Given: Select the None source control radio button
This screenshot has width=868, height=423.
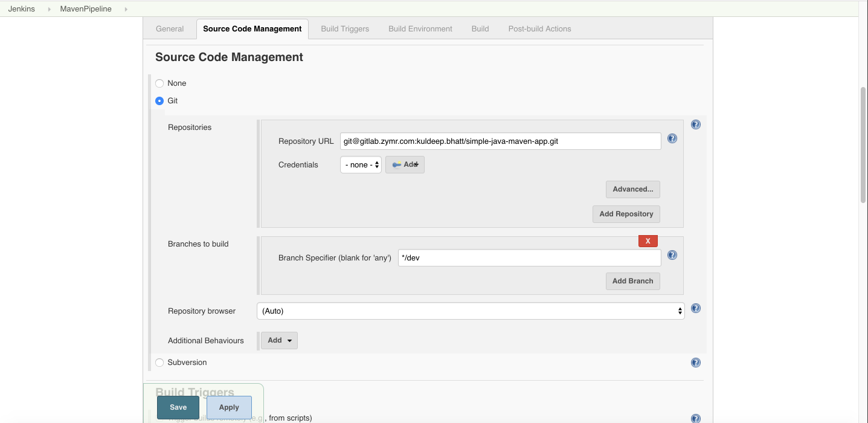Looking at the screenshot, I should point(159,83).
